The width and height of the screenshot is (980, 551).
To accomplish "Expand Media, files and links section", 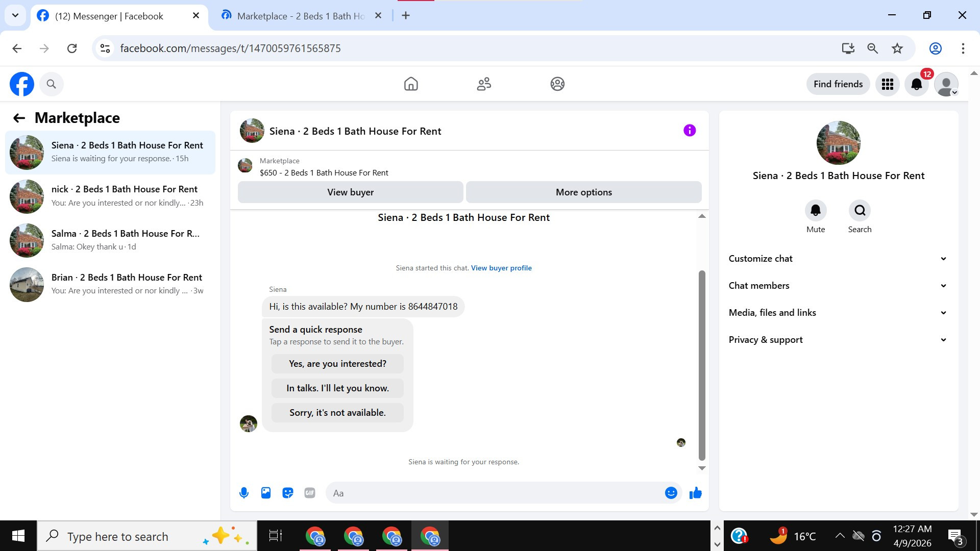I will tap(838, 313).
